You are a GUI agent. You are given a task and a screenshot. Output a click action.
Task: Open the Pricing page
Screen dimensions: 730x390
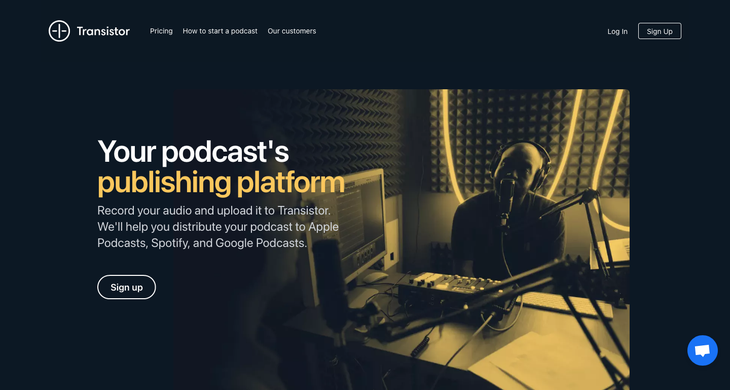tap(161, 31)
